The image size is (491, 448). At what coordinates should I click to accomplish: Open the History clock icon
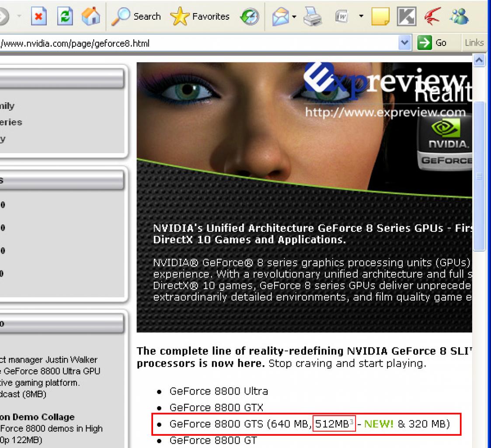click(250, 16)
